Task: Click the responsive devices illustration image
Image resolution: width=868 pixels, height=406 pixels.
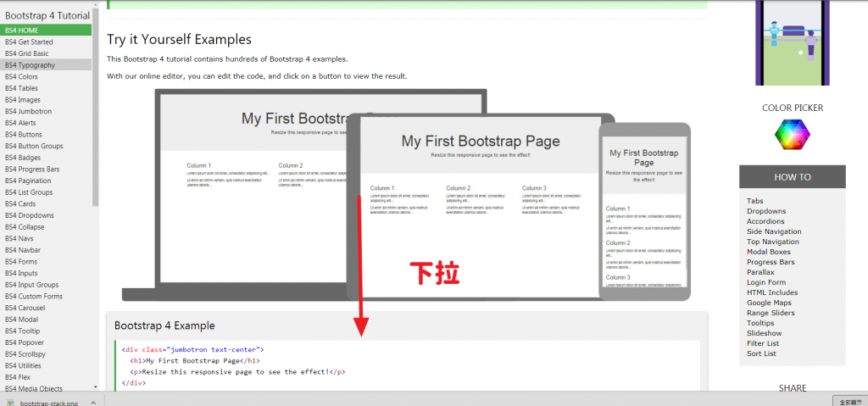Action: pos(406,195)
